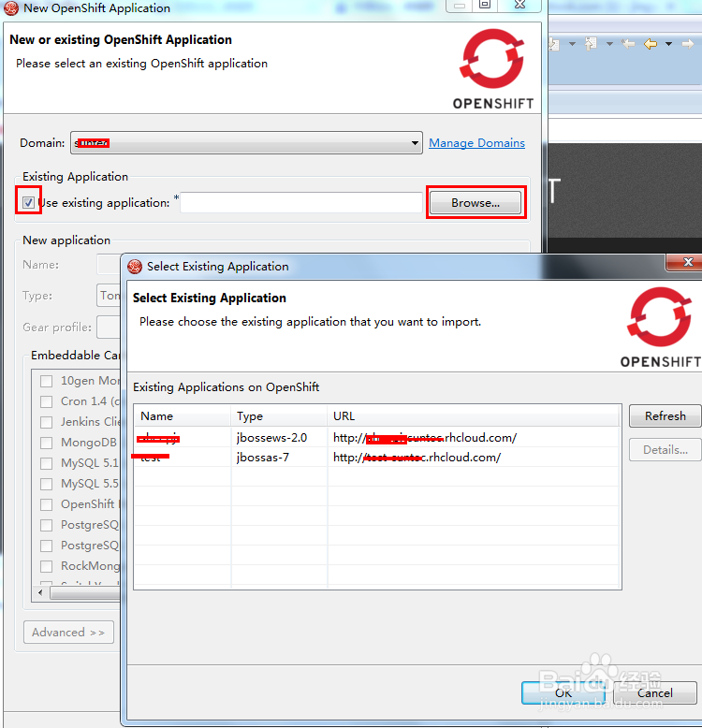Close the Select Existing Application dialog
The height and width of the screenshot is (728, 702).
pyautogui.click(x=688, y=262)
